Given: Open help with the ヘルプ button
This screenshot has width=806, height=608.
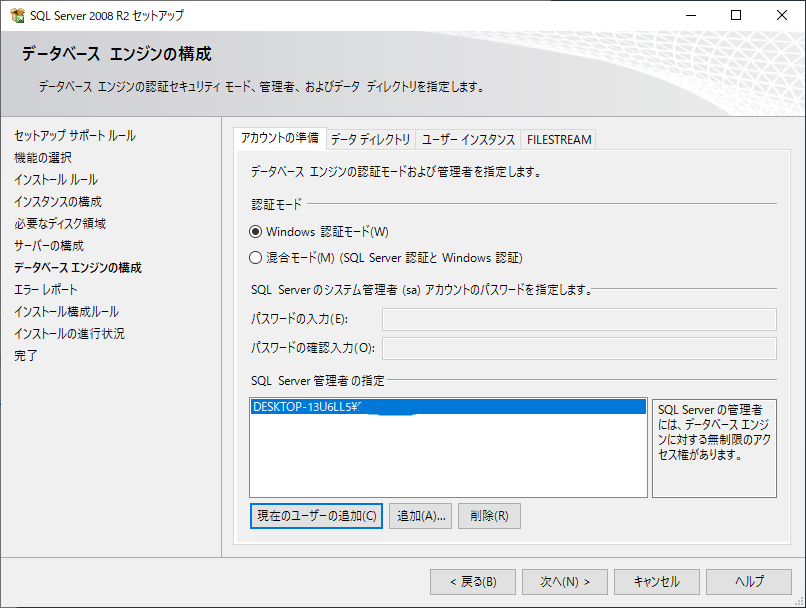Looking at the screenshot, I should pyautogui.click(x=748, y=582).
